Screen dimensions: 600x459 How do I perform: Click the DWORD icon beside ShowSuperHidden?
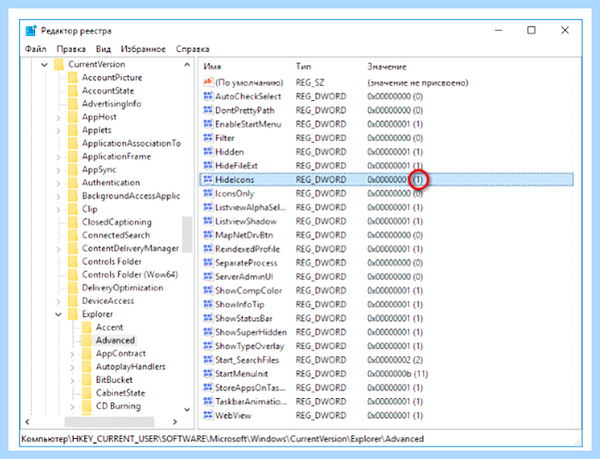208,332
